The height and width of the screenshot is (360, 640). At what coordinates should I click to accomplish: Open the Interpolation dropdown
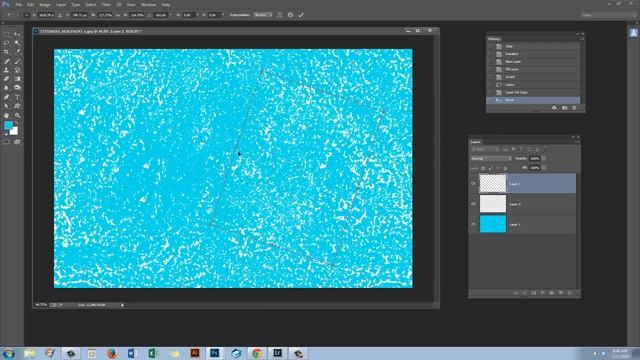point(262,15)
